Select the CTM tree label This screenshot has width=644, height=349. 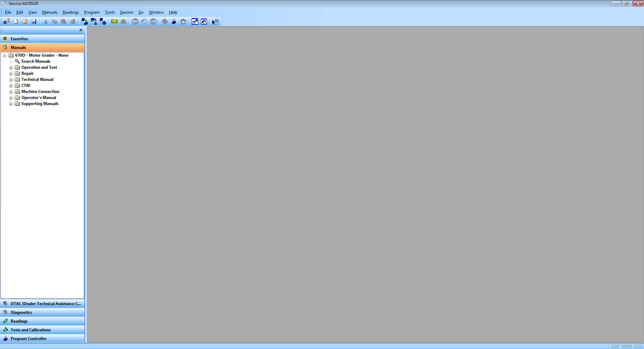pyautogui.click(x=26, y=86)
